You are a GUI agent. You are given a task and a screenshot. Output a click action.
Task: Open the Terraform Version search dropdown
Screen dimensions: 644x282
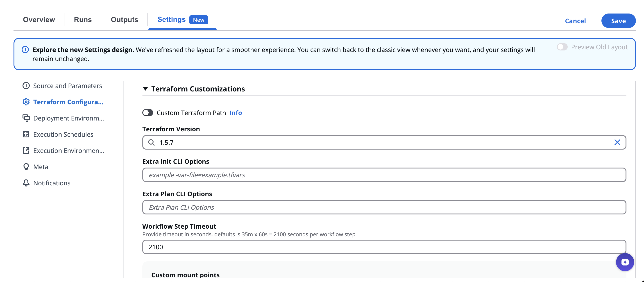tap(375, 143)
